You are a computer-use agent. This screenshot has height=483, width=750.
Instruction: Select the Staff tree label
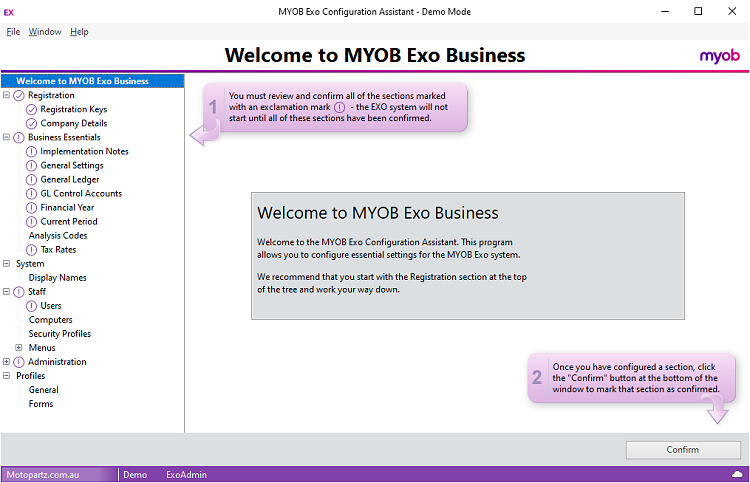point(37,291)
